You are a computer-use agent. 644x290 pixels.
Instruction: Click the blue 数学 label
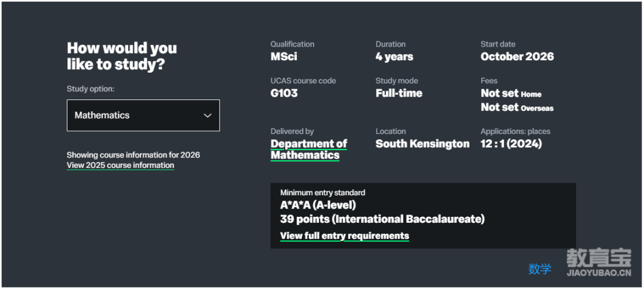540,269
